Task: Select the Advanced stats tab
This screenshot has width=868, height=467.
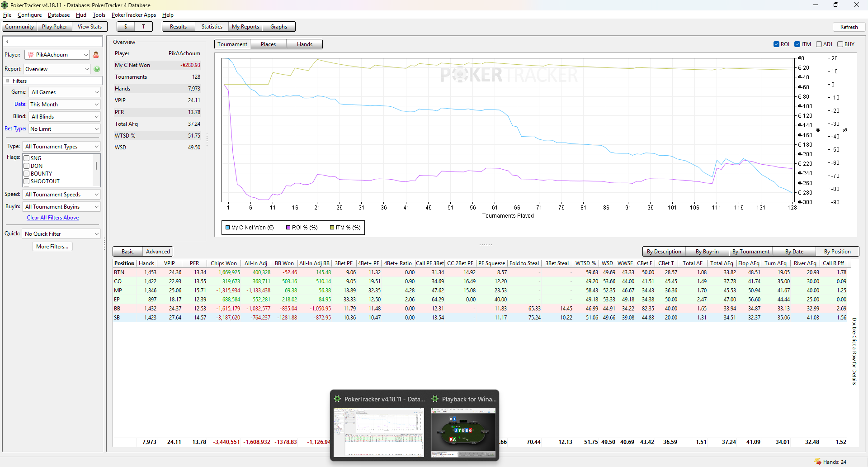Action: click(158, 252)
